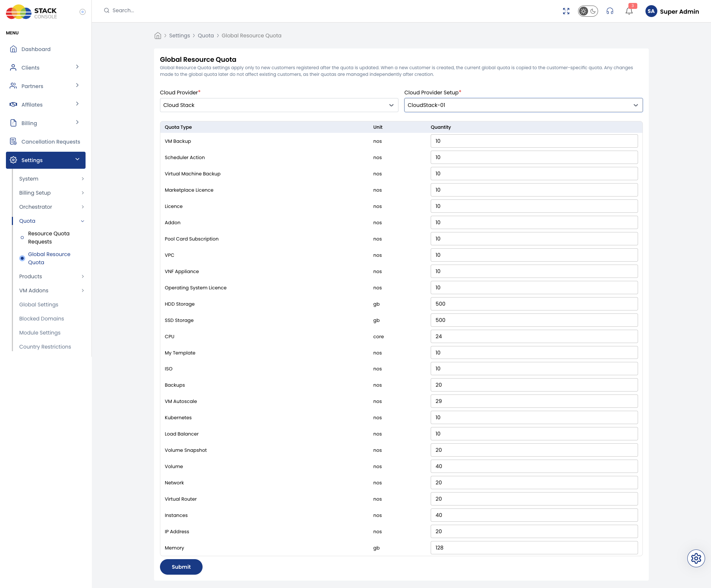
Task: Click the Scheduler Action quantity field
Action: (x=534, y=157)
